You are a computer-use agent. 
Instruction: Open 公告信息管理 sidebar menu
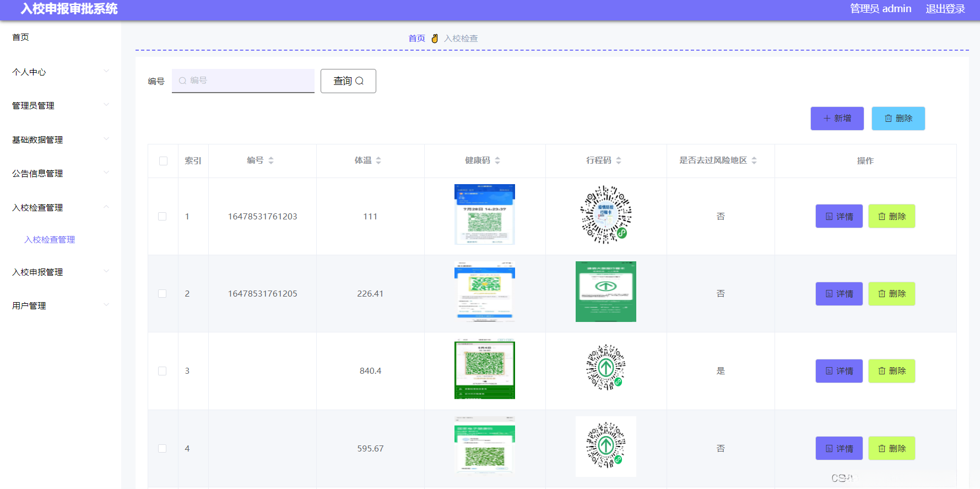pyautogui.click(x=61, y=174)
